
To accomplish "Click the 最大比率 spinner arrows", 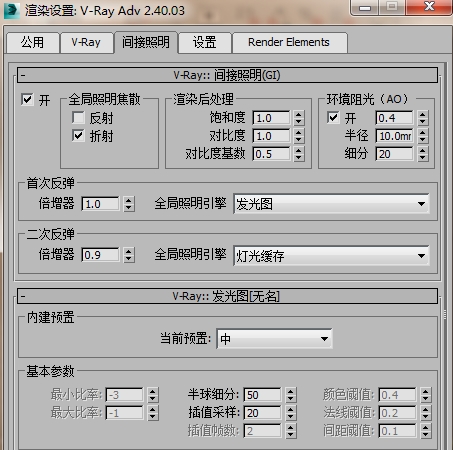I will tap(153, 413).
